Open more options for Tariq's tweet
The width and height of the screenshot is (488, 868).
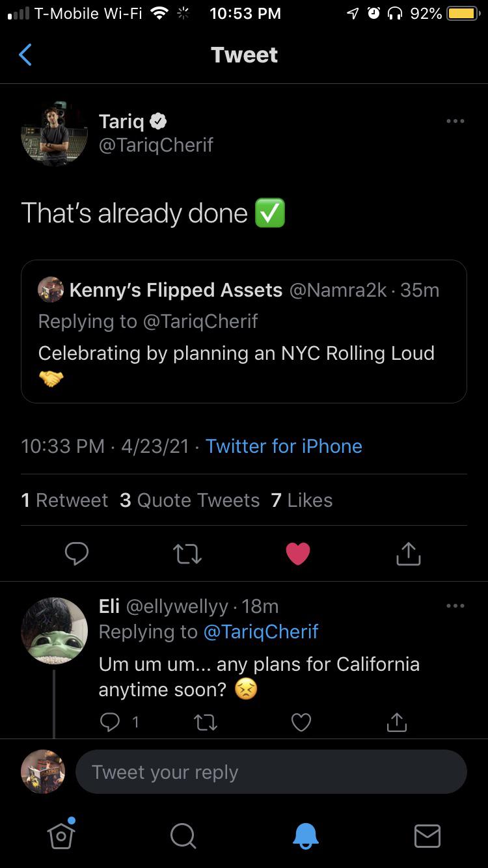[455, 121]
